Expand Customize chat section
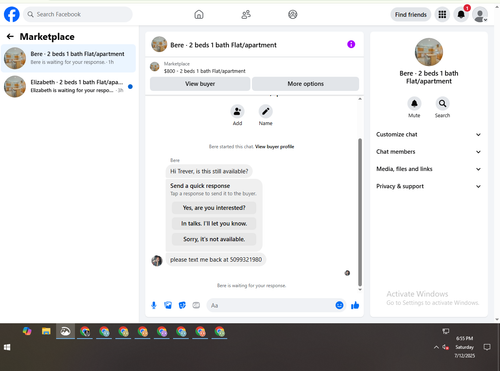The width and height of the screenshot is (500, 371). 429,135
